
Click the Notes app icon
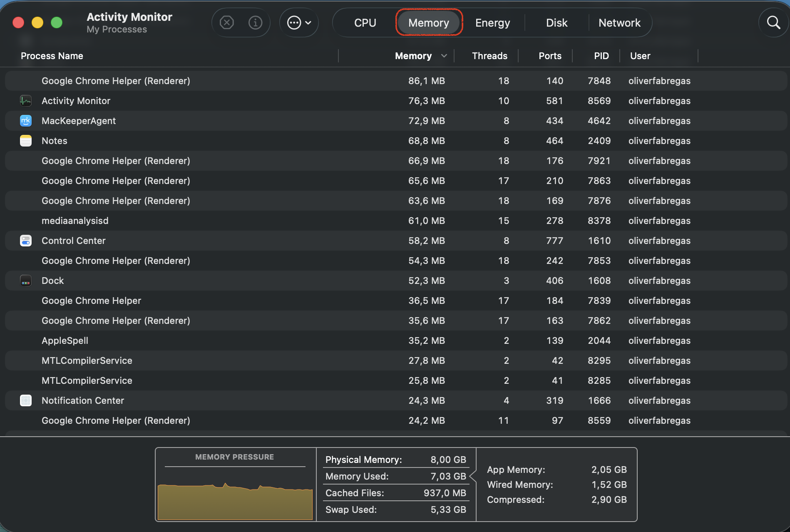26,141
